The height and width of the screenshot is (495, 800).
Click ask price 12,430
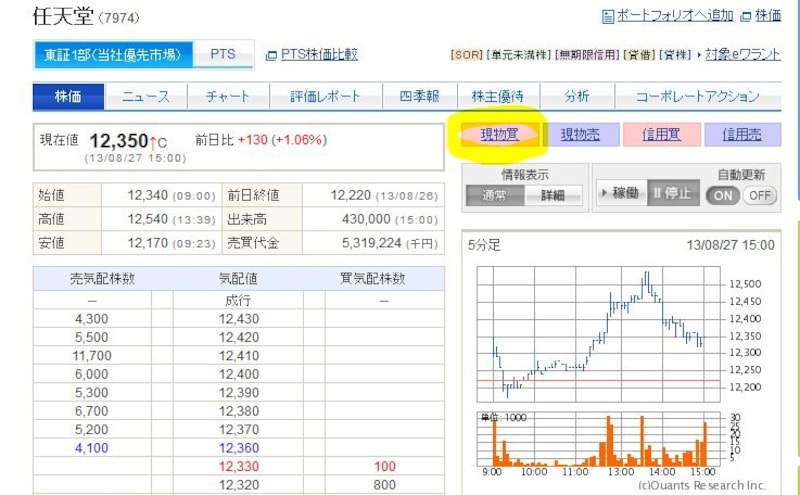click(239, 319)
